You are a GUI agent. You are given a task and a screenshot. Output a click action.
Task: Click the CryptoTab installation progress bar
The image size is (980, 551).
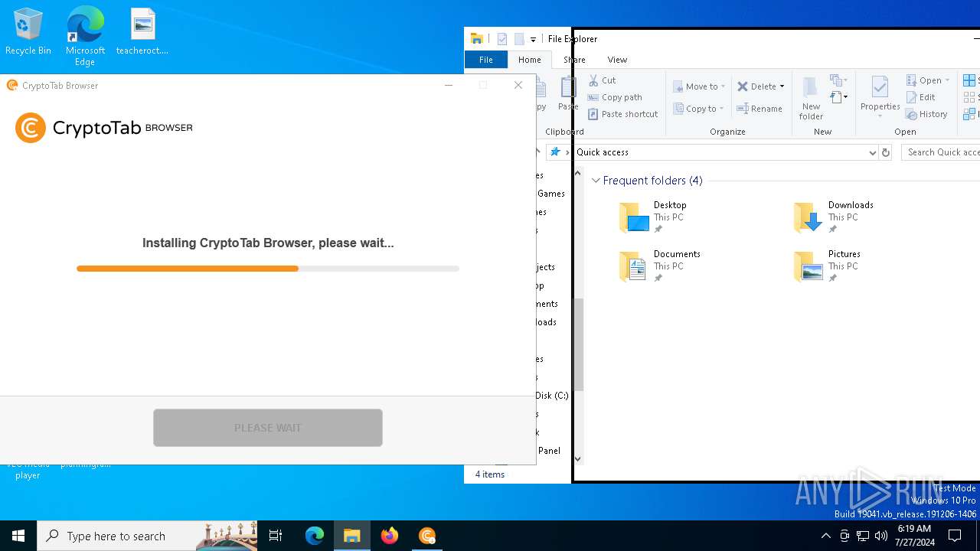coord(268,269)
